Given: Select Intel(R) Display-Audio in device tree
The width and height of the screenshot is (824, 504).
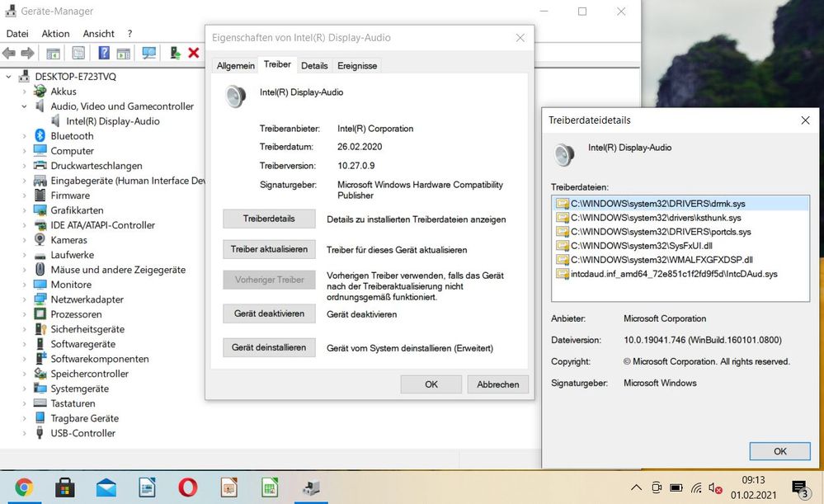Looking at the screenshot, I should click(113, 121).
